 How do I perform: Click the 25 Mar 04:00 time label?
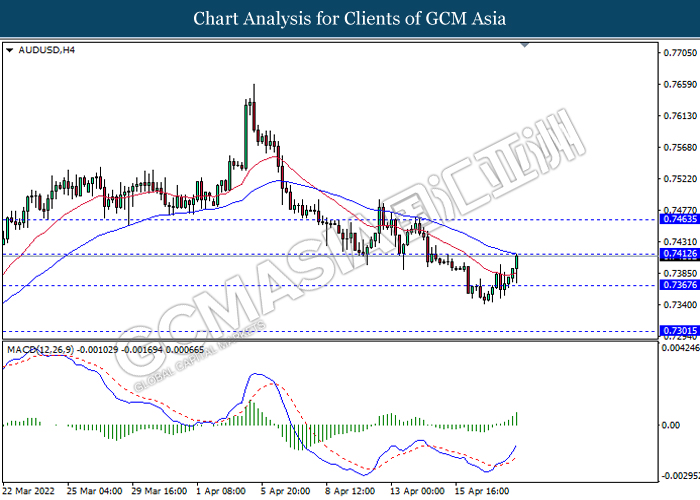(x=95, y=491)
